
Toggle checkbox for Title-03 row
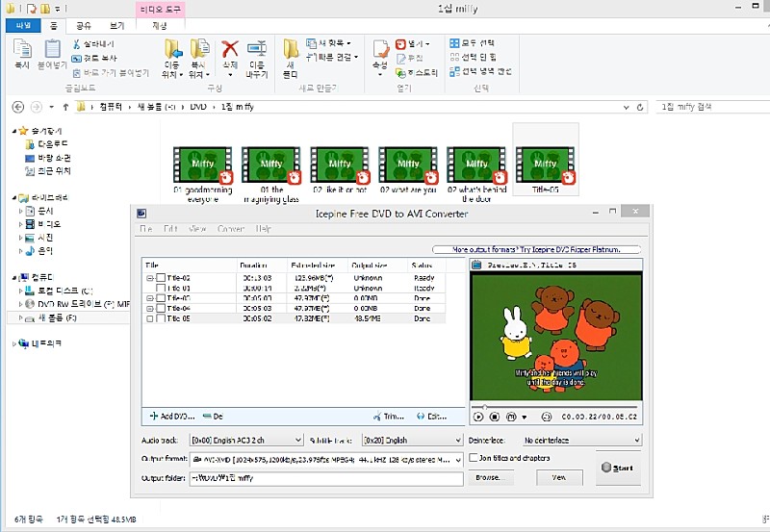pyautogui.click(x=161, y=298)
